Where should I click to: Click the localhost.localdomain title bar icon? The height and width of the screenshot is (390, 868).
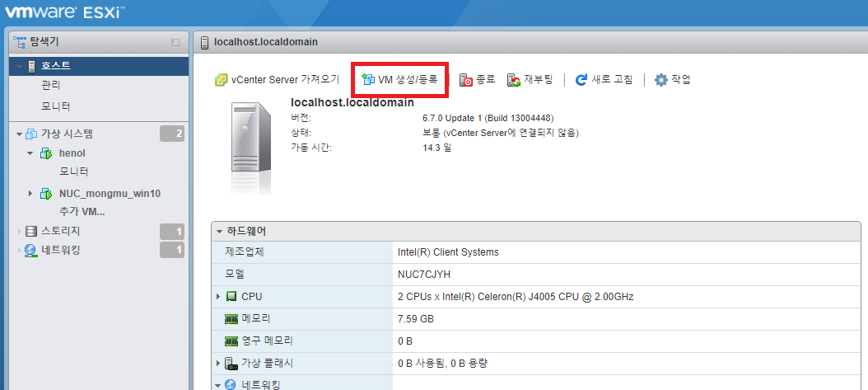click(x=204, y=43)
